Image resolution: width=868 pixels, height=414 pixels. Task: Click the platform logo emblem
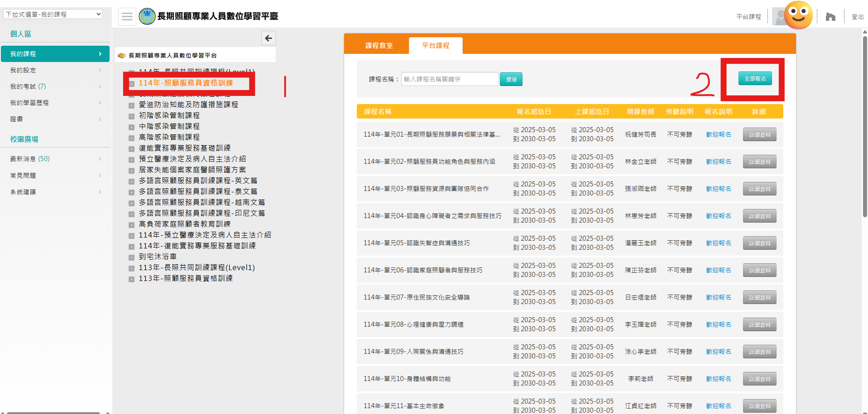click(x=147, y=17)
